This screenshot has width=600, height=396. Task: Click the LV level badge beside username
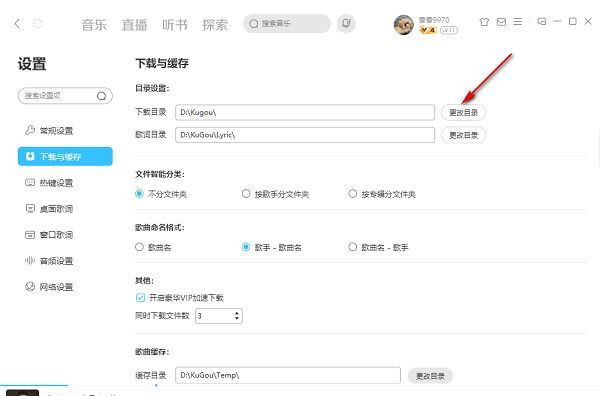click(x=448, y=30)
